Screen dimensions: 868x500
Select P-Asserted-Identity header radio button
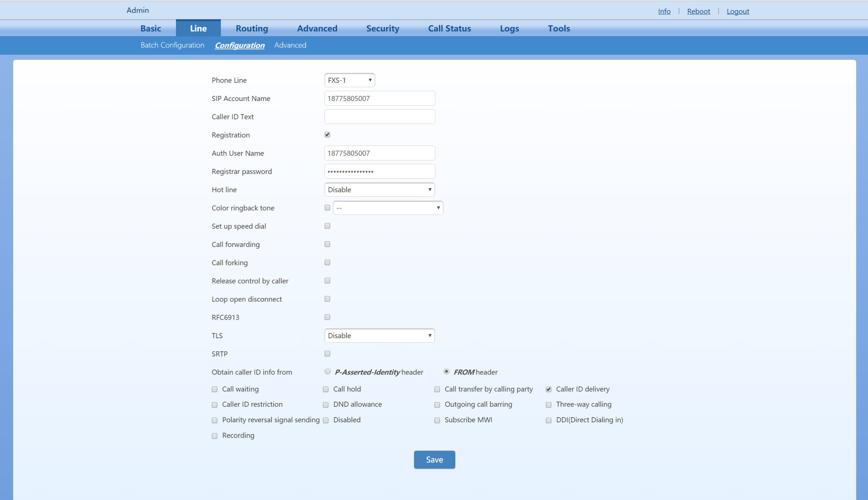click(x=327, y=371)
